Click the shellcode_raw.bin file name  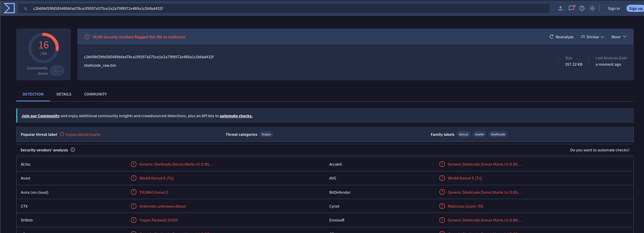click(x=100, y=65)
